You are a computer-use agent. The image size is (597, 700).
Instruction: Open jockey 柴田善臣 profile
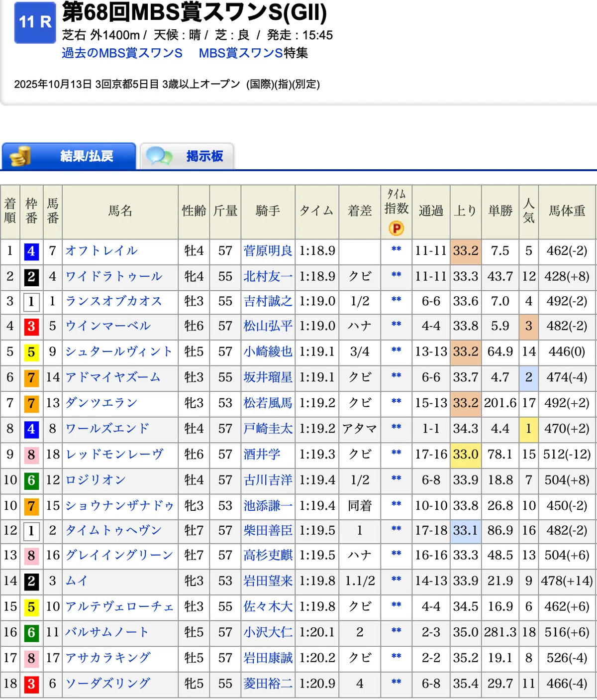pyautogui.click(x=268, y=531)
